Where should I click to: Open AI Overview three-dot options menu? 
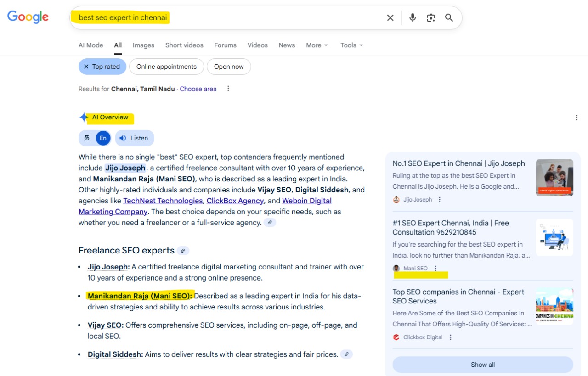[577, 118]
